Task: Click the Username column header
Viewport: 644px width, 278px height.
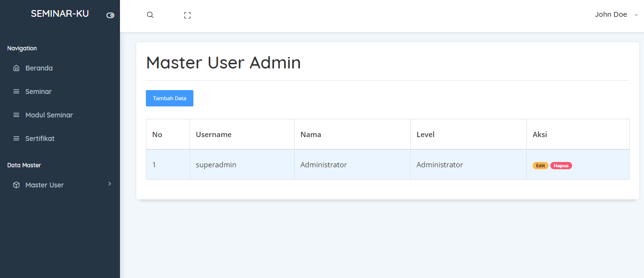Action: tap(213, 134)
